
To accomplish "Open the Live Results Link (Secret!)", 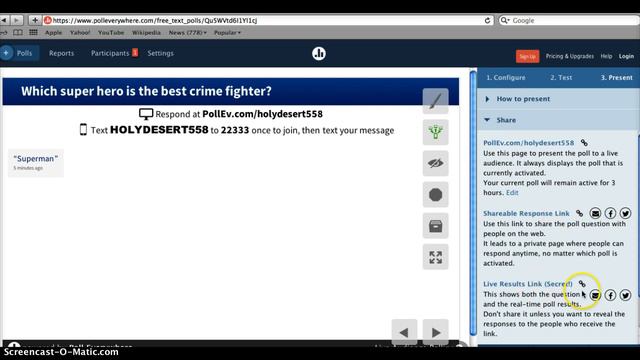I will point(528,284).
